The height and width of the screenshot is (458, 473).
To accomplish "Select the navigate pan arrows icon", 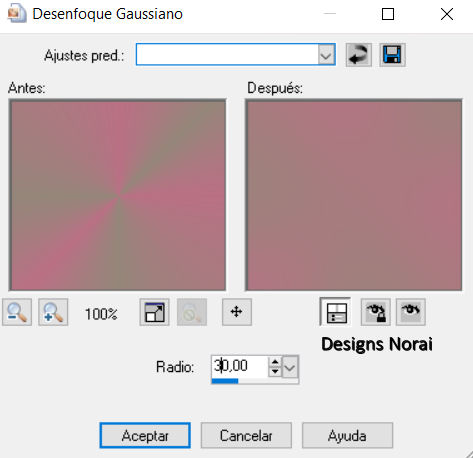I will (x=237, y=312).
